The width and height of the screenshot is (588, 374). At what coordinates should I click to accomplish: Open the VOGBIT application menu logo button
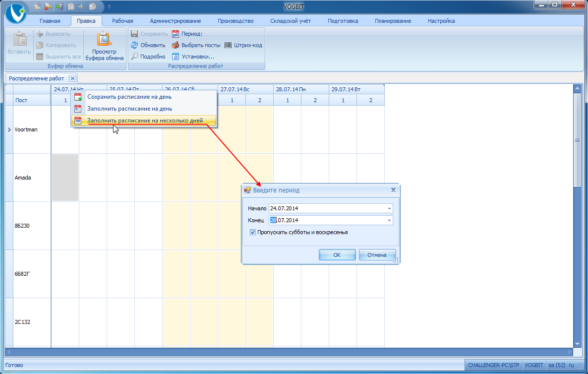pyautogui.click(x=16, y=13)
